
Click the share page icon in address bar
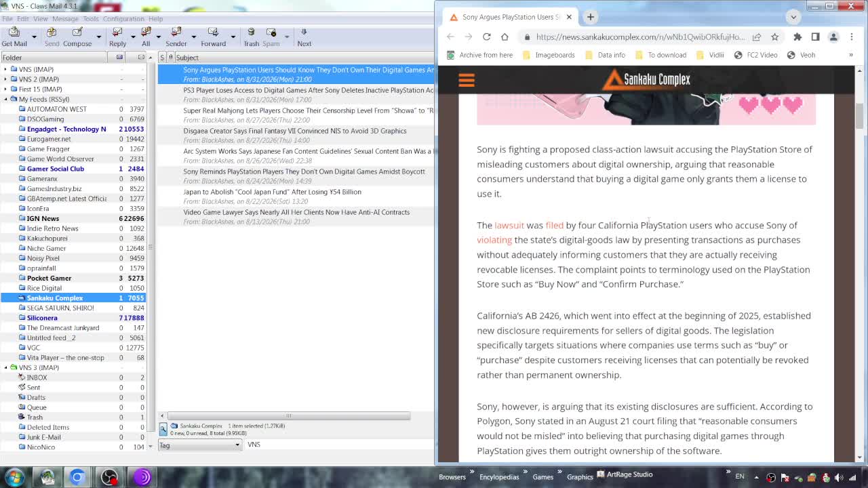pyautogui.click(x=757, y=37)
